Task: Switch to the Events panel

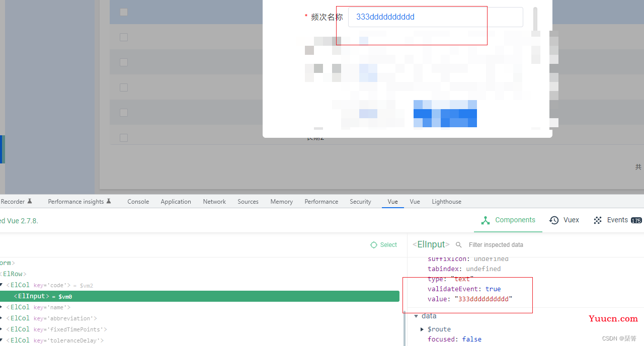Action: [617, 220]
